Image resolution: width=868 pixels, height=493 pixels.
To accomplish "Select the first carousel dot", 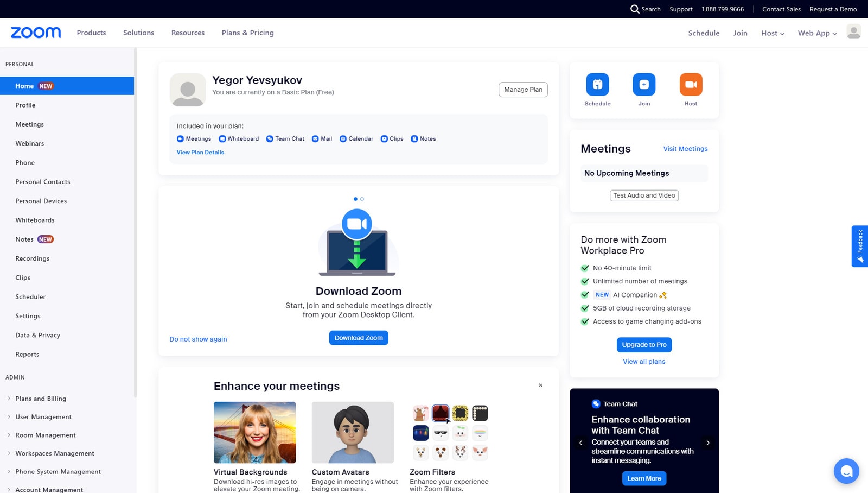I will click(355, 199).
